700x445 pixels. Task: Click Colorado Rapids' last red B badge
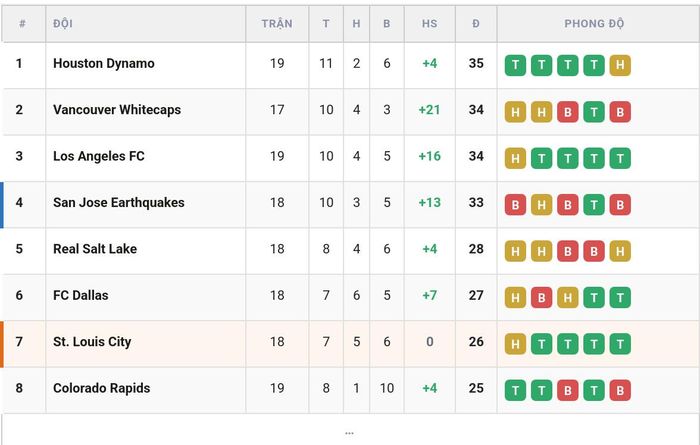click(620, 390)
